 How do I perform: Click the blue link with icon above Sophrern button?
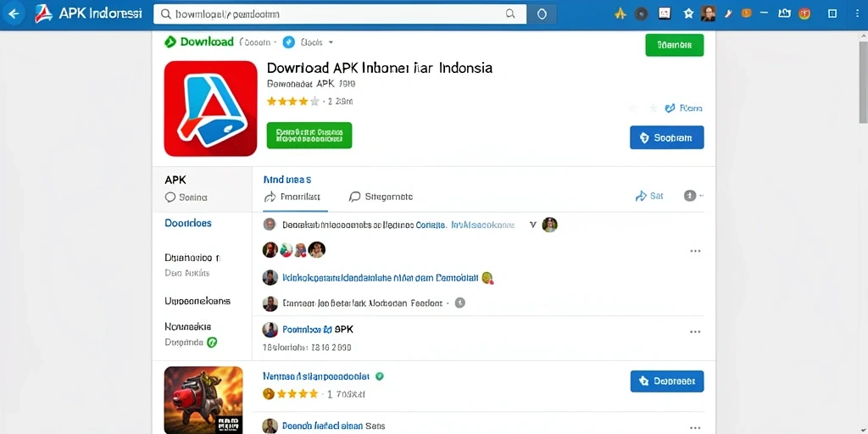683,108
